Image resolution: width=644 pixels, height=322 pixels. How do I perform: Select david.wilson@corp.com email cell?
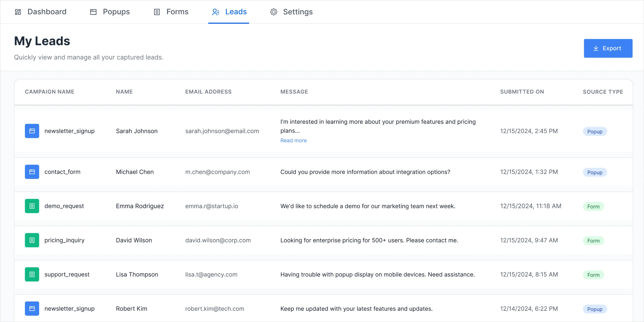[x=218, y=240]
